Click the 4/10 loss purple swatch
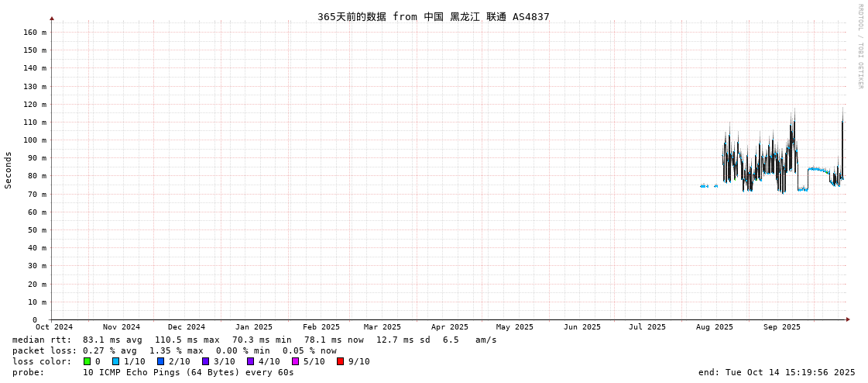 coord(251,361)
